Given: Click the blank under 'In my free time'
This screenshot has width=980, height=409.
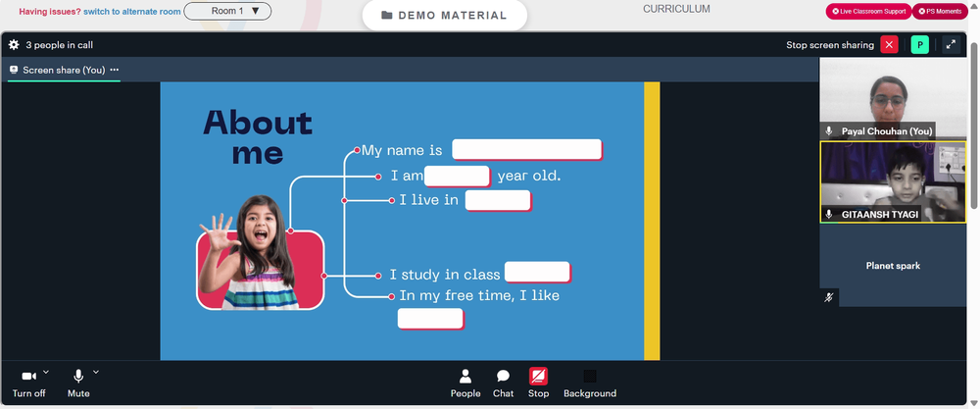Looking at the screenshot, I should (x=430, y=319).
